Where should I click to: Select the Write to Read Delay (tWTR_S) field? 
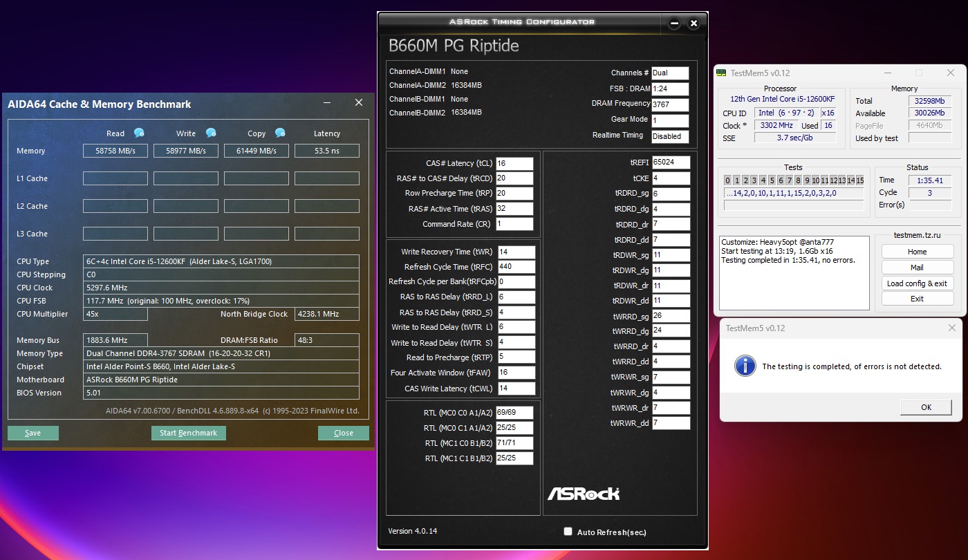[516, 343]
